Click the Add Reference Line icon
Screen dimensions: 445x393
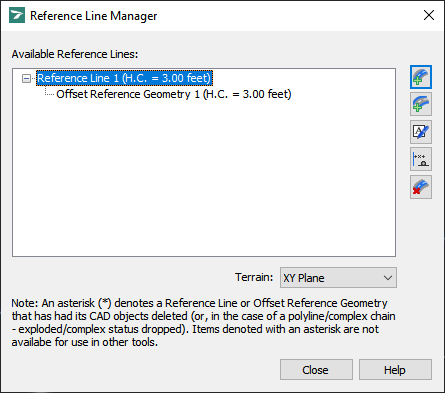[421, 77]
